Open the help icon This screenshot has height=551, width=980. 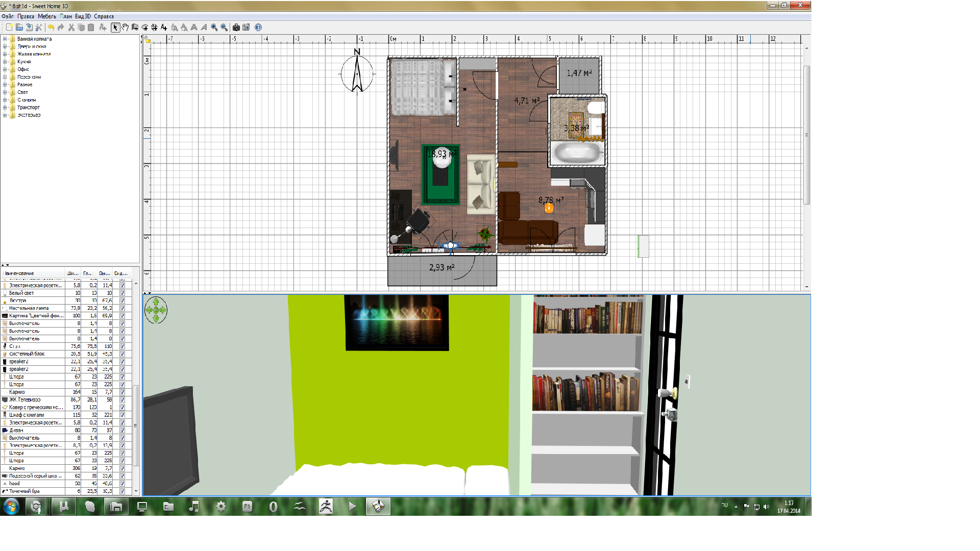pos(258,28)
